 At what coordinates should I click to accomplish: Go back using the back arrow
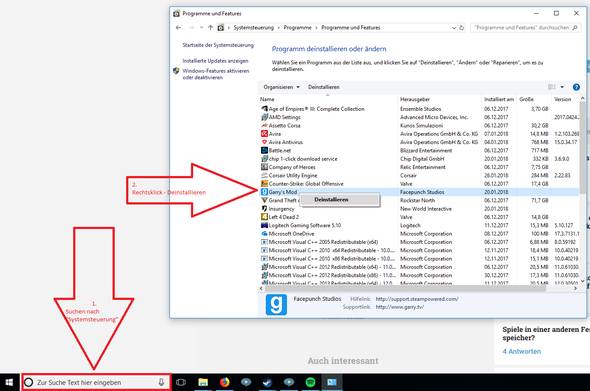point(178,27)
